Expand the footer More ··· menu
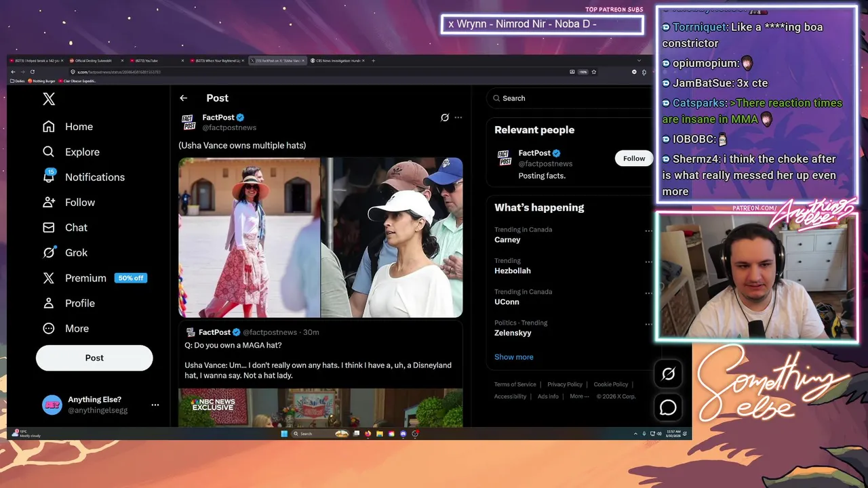This screenshot has width=868, height=488. (x=579, y=396)
